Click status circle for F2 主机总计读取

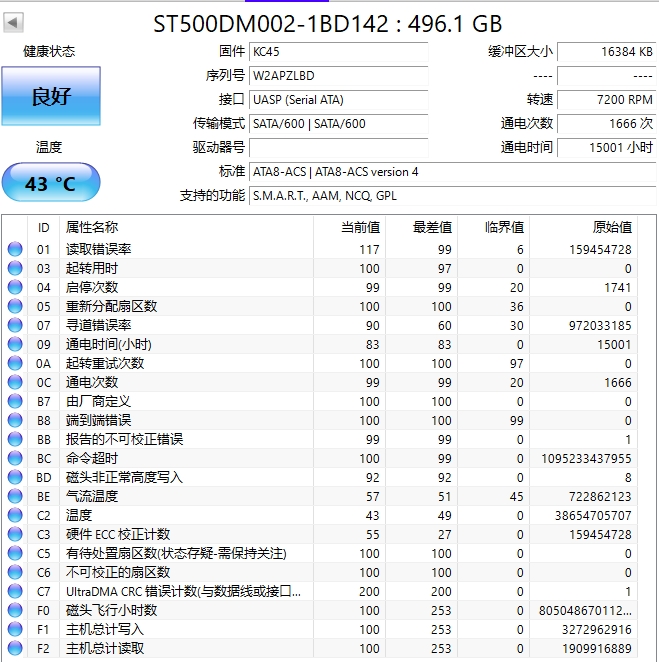pyautogui.click(x=15, y=648)
